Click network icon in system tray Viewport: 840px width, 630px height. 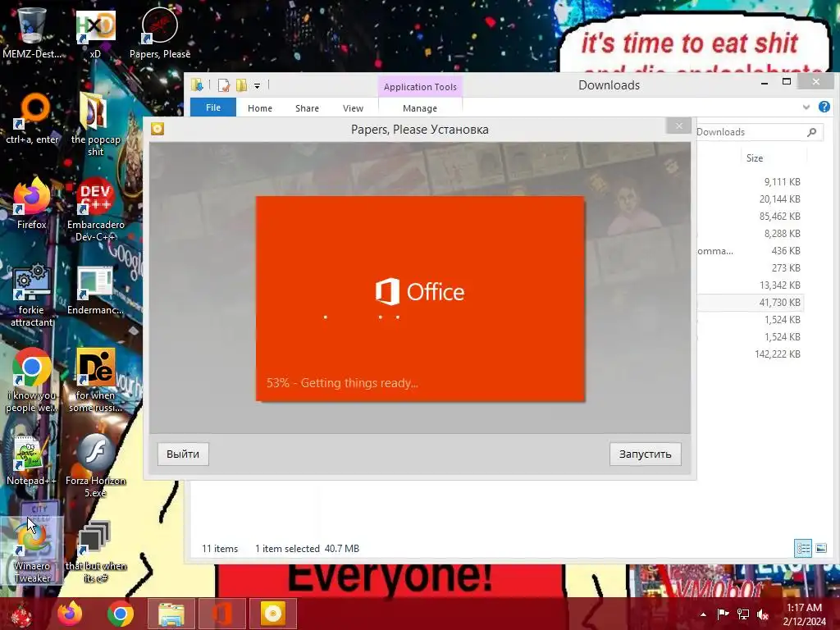tap(743, 614)
